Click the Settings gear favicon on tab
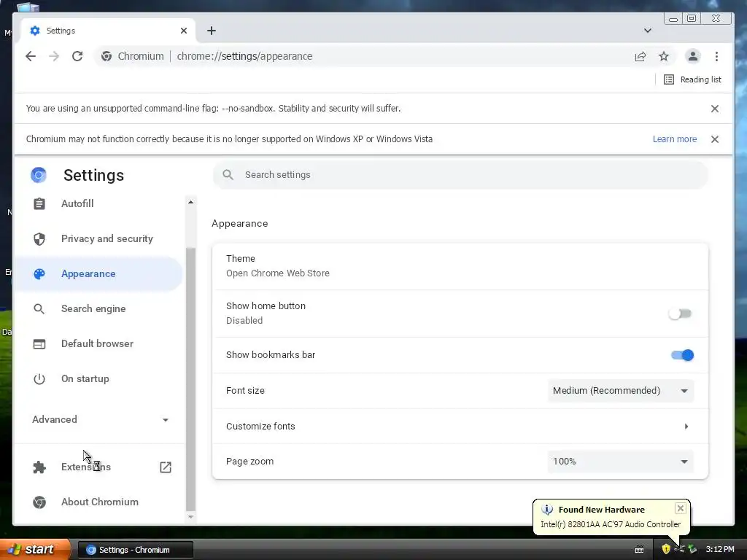 (35, 31)
